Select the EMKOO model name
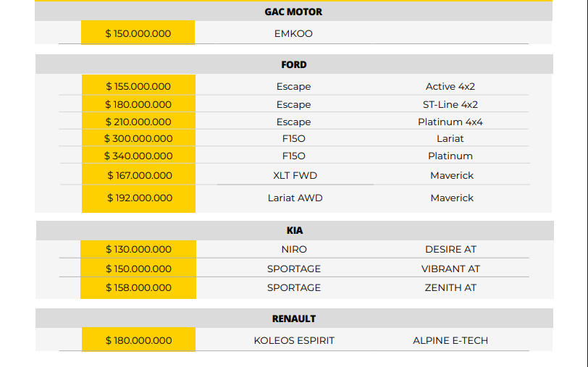 click(x=293, y=33)
